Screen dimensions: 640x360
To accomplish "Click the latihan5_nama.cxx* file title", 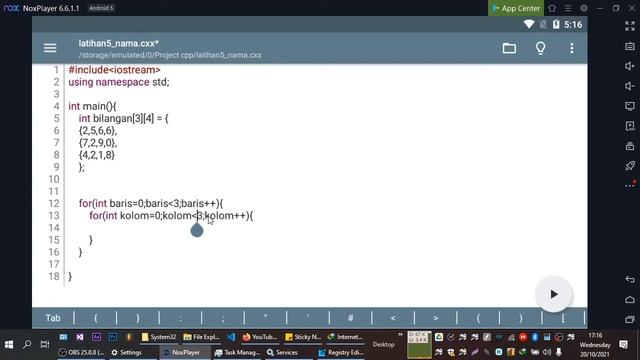I will [x=119, y=43].
